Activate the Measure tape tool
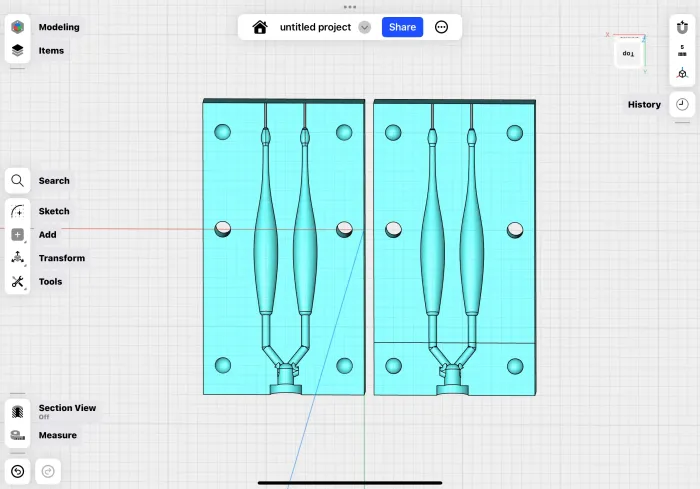700x489 pixels. (17, 435)
